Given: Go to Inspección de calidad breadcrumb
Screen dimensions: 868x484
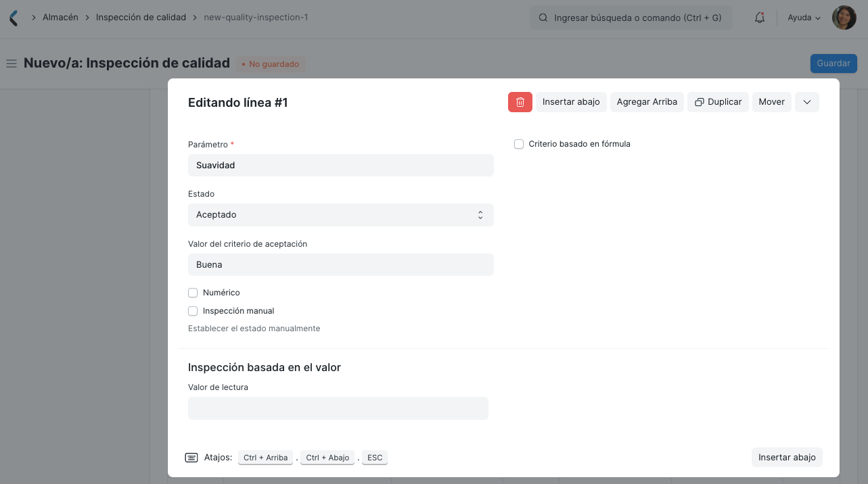Looking at the screenshot, I should point(141,18).
